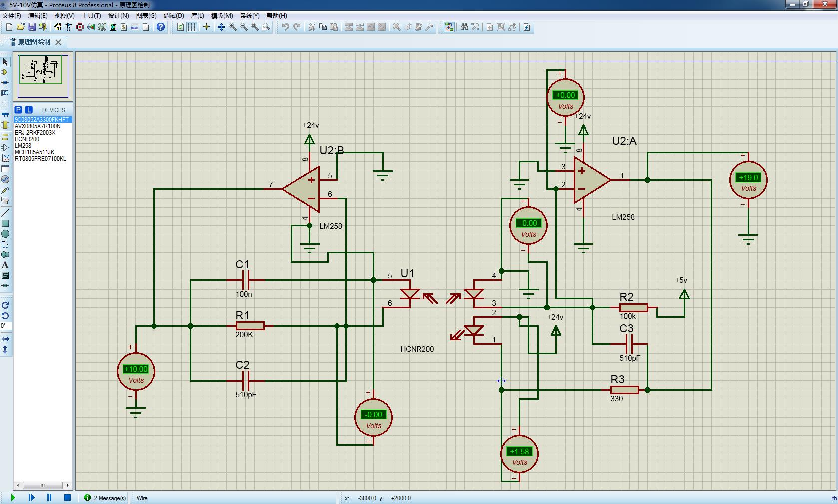The height and width of the screenshot is (504, 838).
Task: Open a project using the folder icon
Action: 20,27
